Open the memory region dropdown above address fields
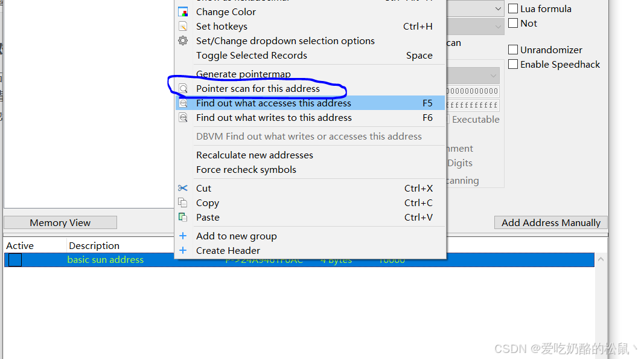644x359 pixels. 493,76
